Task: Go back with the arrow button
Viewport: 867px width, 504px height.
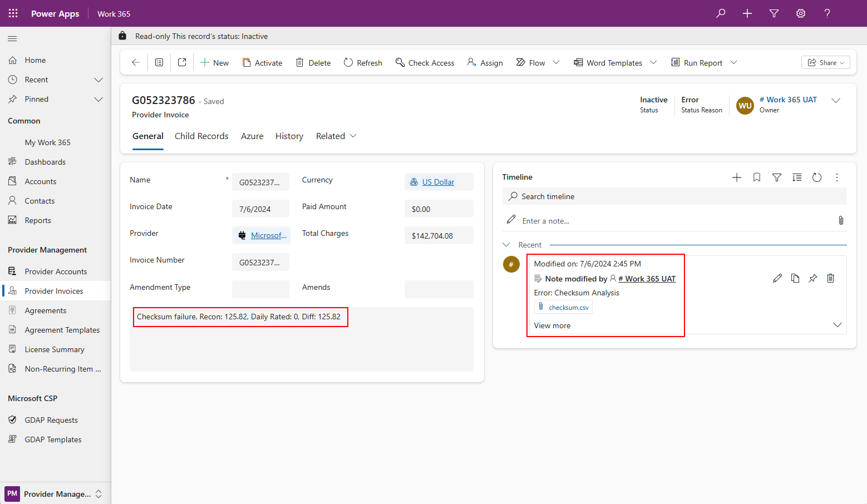Action: 135,62
